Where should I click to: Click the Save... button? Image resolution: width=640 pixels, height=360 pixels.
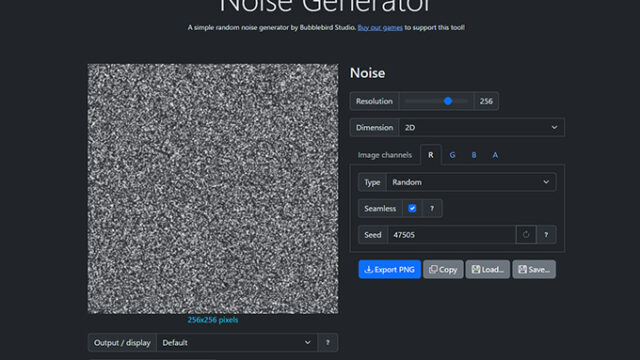(x=534, y=269)
